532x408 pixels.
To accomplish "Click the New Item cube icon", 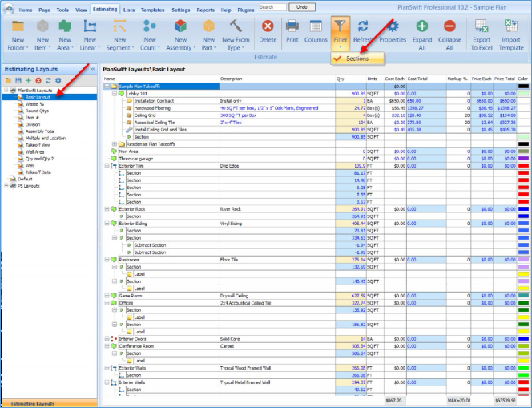I will 42,26.
